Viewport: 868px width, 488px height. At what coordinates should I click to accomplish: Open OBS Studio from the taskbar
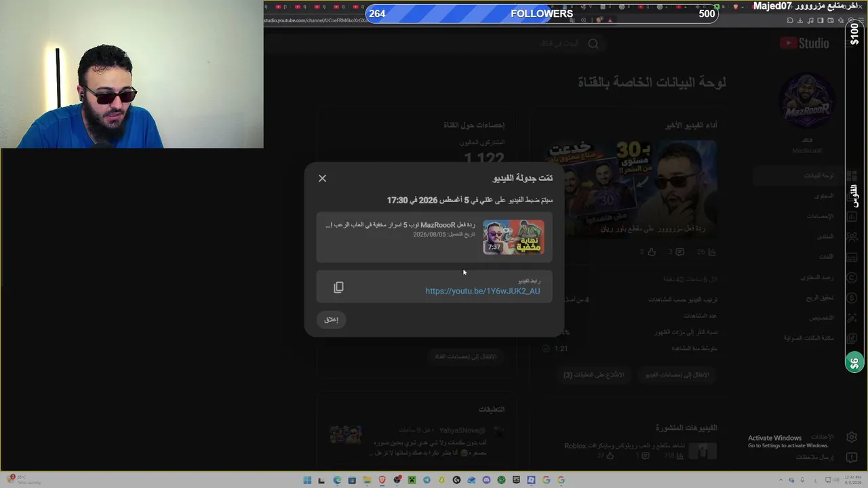click(397, 480)
